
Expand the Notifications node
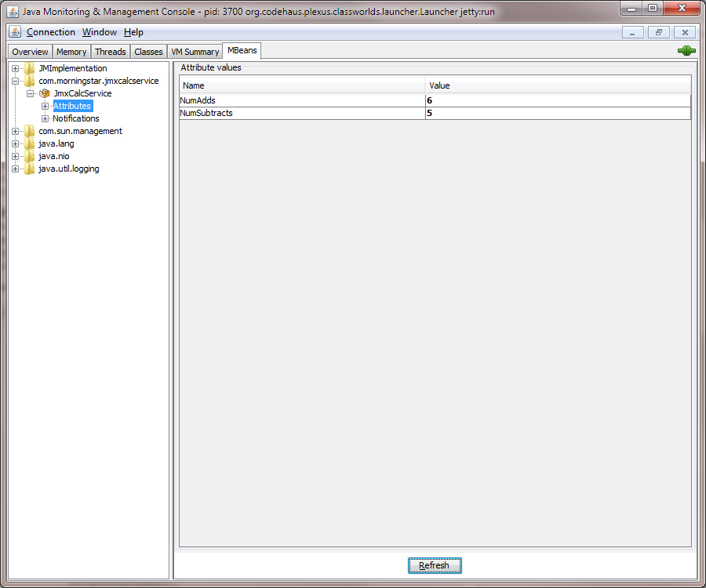pos(45,118)
